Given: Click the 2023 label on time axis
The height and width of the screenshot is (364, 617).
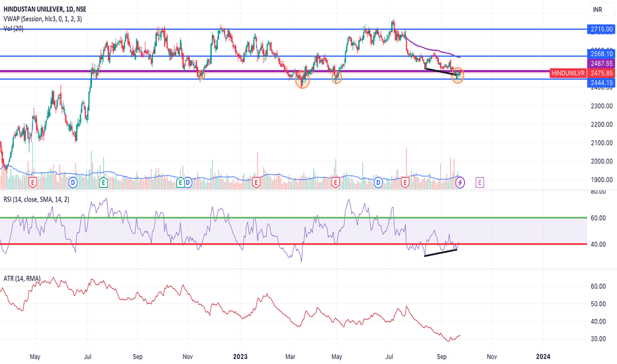Looking at the screenshot, I should click(x=240, y=357).
